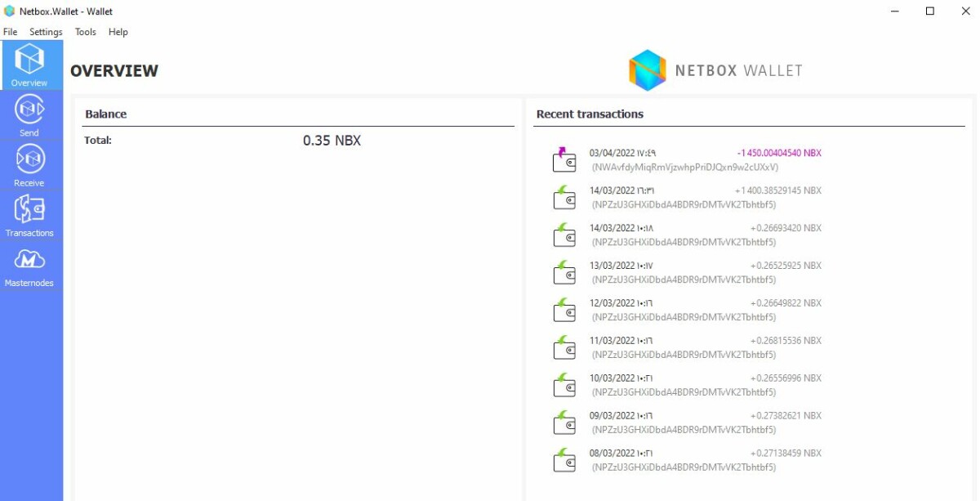The height and width of the screenshot is (501, 980).
Task: Select received icon for 11/03/2022 transaction
Action: coord(564,347)
